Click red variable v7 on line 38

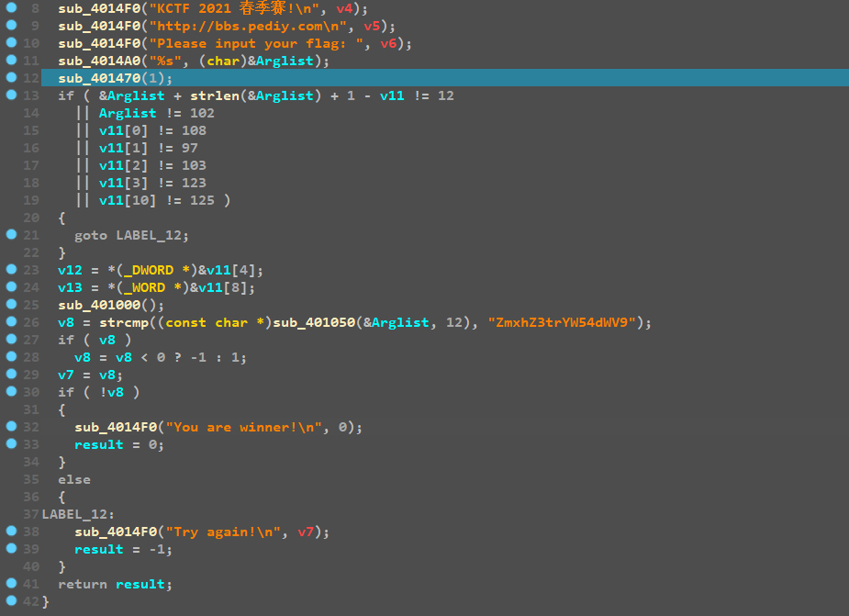pos(306,532)
